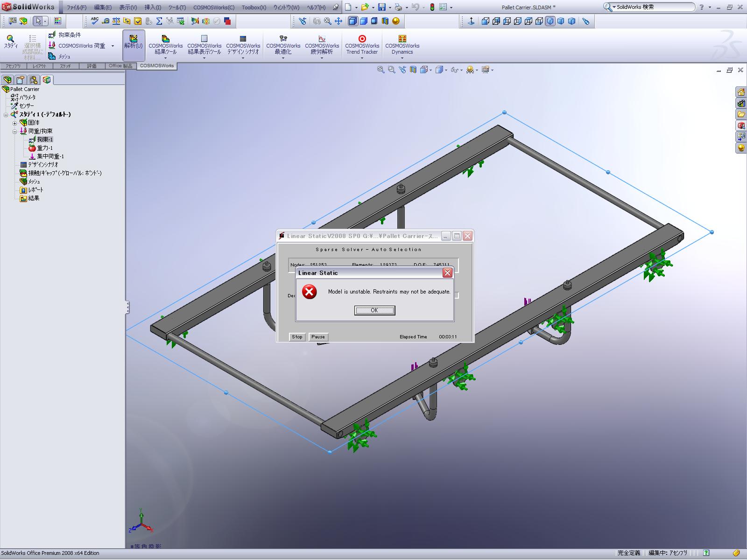Select the front view cube icon

coord(486,21)
